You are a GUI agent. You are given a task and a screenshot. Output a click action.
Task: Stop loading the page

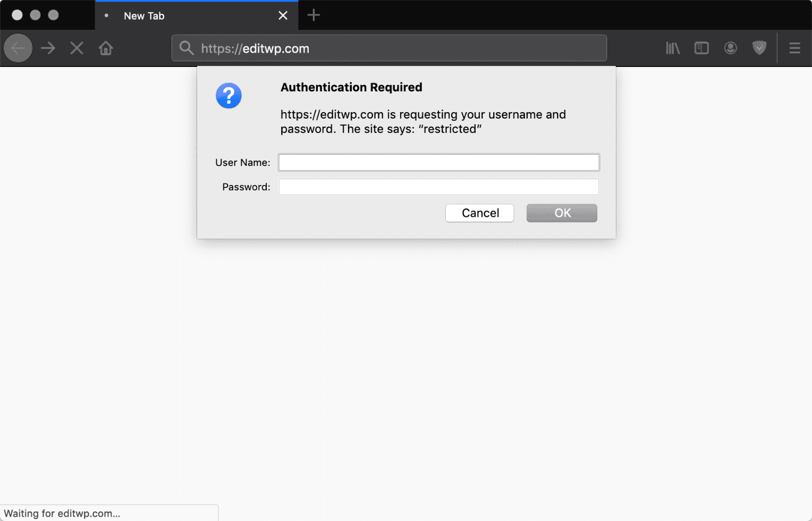pos(77,48)
